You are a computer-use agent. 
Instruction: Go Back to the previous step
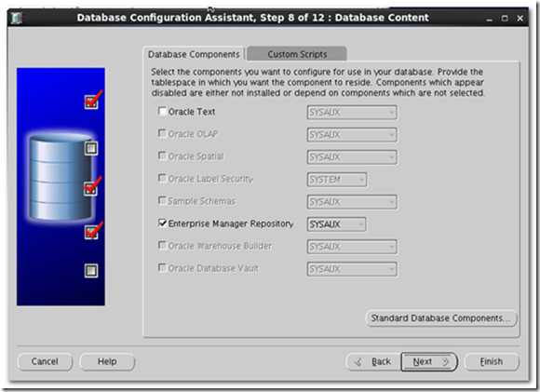tap(373, 361)
